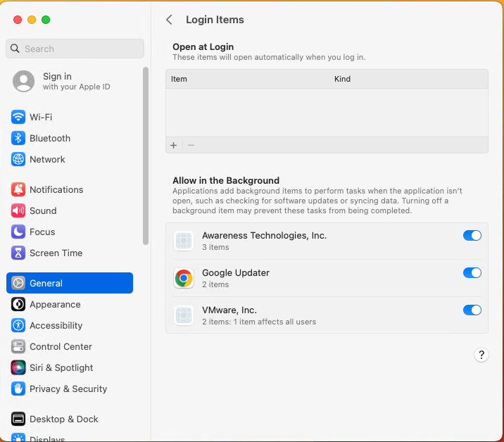
Task: Click the Accessibility icon
Action: pyautogui.click(x=18, y=326)
